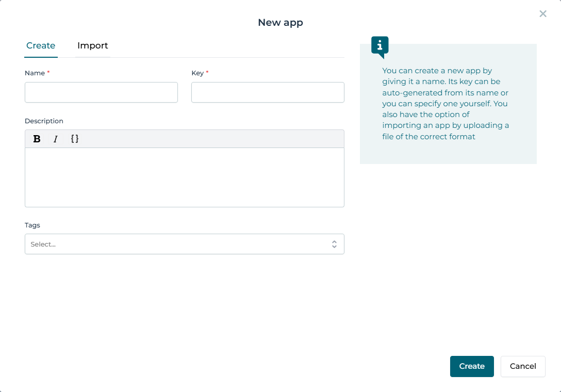Expand Tags list using up-down arrows

tap(334, 244)
